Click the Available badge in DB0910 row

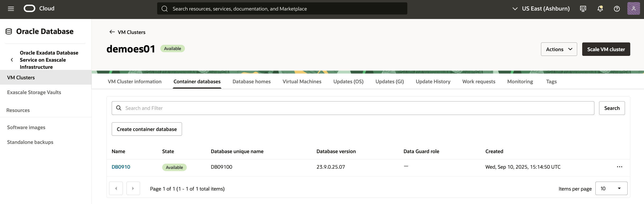(x=174, y=167)
